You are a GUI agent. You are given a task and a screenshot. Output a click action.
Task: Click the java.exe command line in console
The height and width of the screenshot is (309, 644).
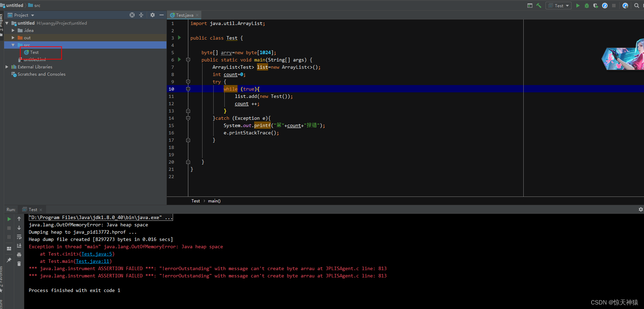101,217
